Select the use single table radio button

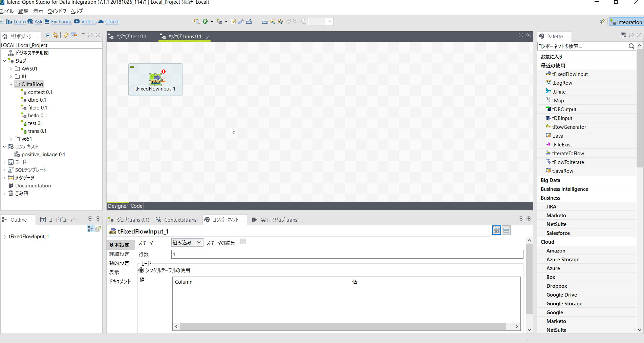click(141, 270)
